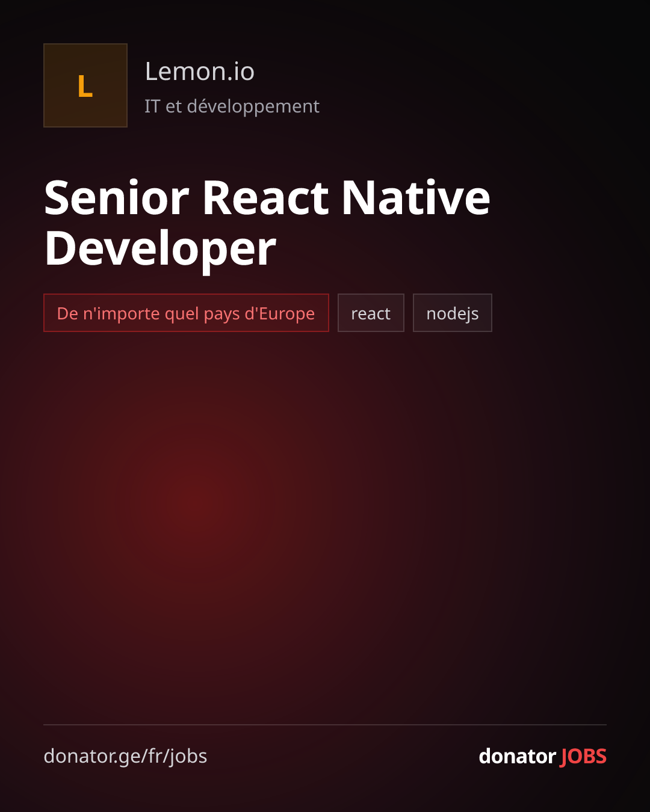The width and height of the screenshot is (650, 812).
Task: Click the Lemon.io company name
Action: pyautogui.click(x=200, y=72)
